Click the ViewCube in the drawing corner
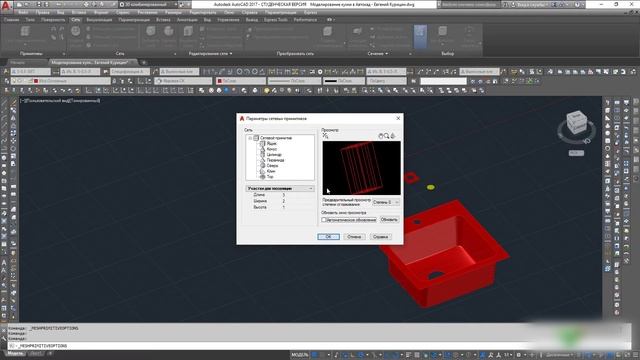This screenshot has height=360, width=640. tap(576, 122)
